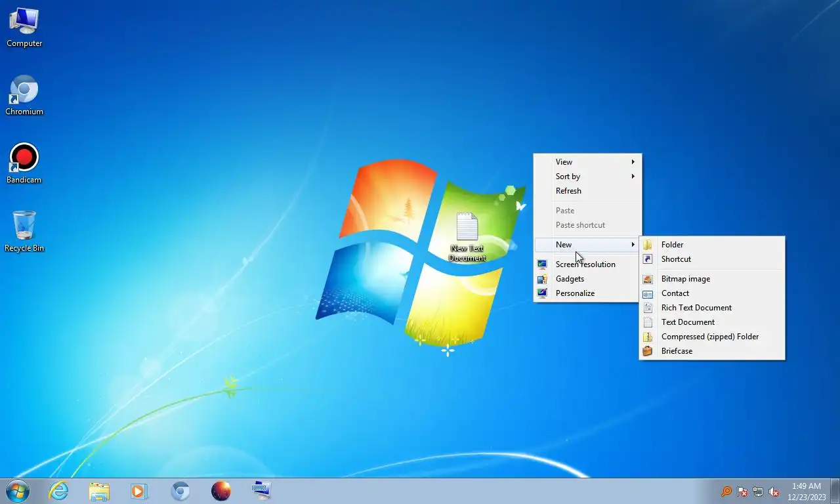Click the Personalize menu icon

point(542,293)
